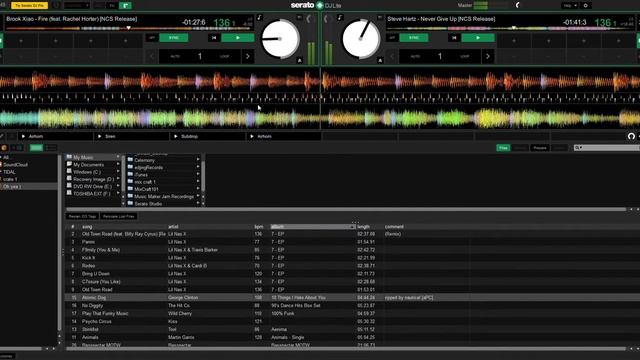Open the Help dropdown

(570, 5)
